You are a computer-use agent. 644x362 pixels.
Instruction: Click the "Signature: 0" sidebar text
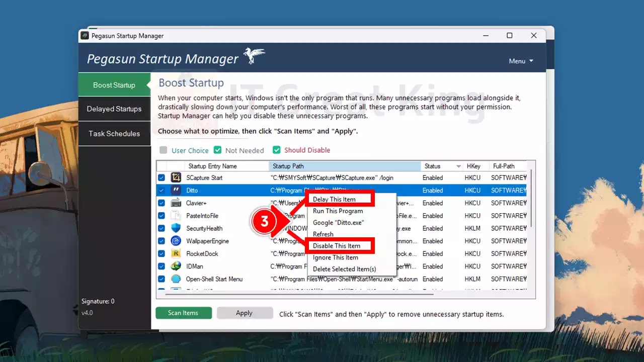98,301
